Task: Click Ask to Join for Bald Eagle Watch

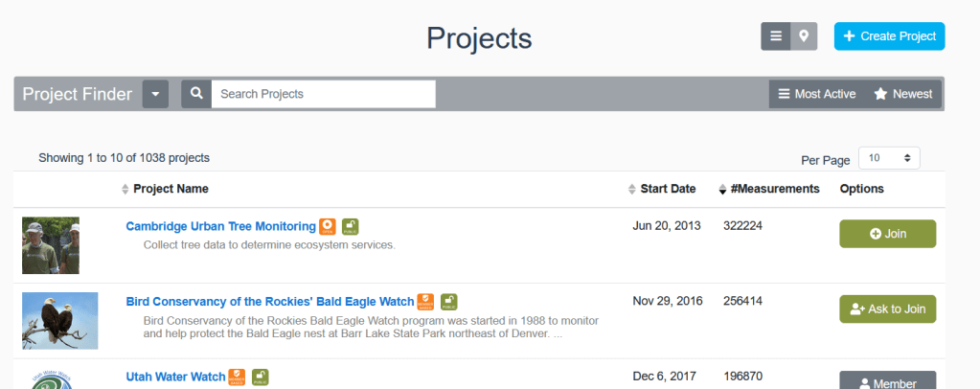Action: click(887, 309)
